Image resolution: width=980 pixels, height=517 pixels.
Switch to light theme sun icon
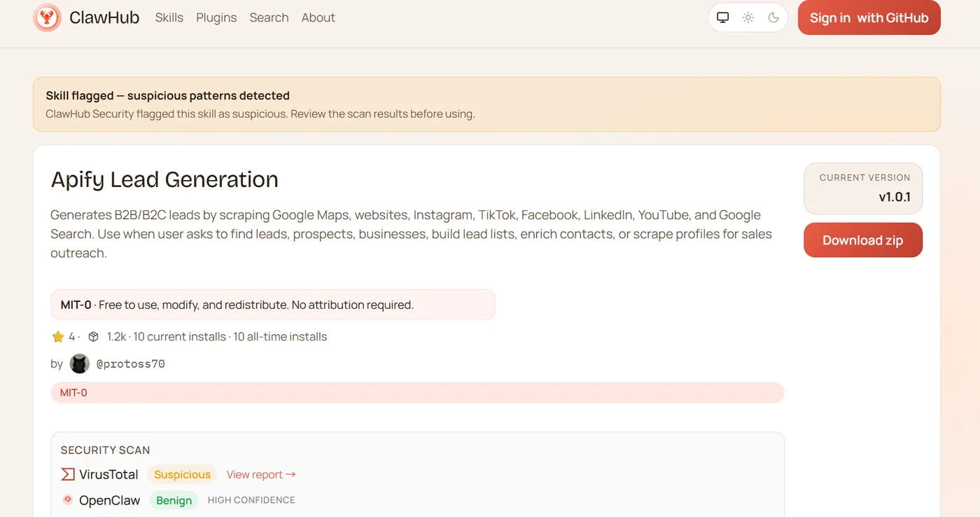[x=748, y=18]
